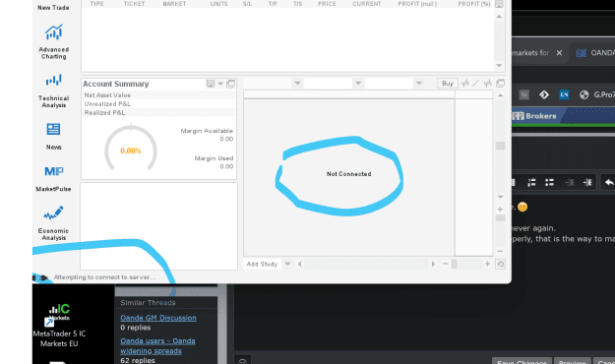Move chart price axis down arrow
The image size is (615, 364).
500,197
